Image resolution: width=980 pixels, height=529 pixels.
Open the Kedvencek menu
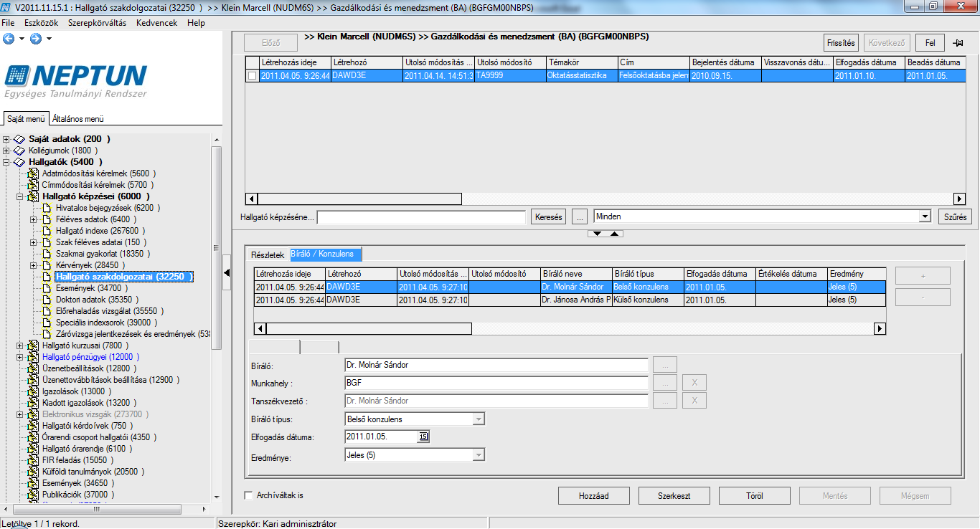156,23
